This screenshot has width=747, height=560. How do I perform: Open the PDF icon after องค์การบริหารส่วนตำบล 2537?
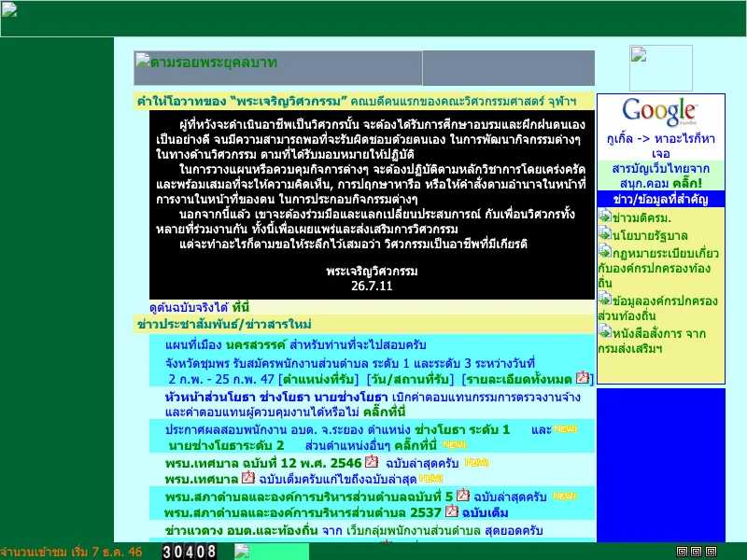pyautogui.click(x=452, y=511)
